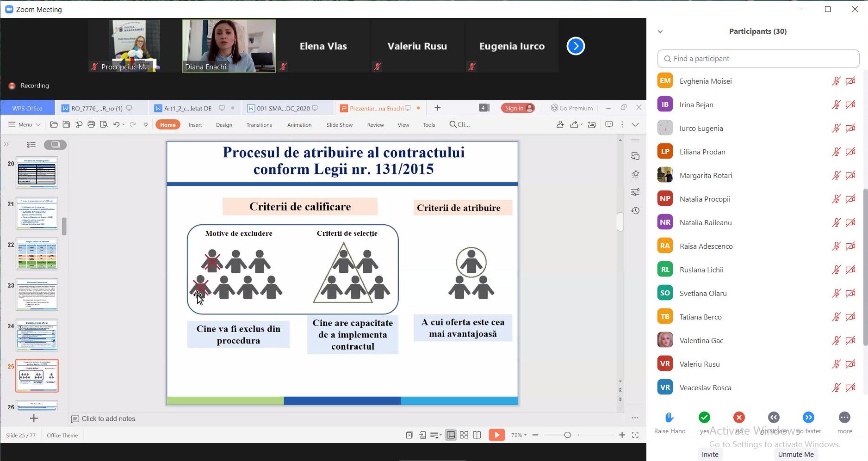Add a new slide with plus button
868x461 pixels.
click(34, 418)
